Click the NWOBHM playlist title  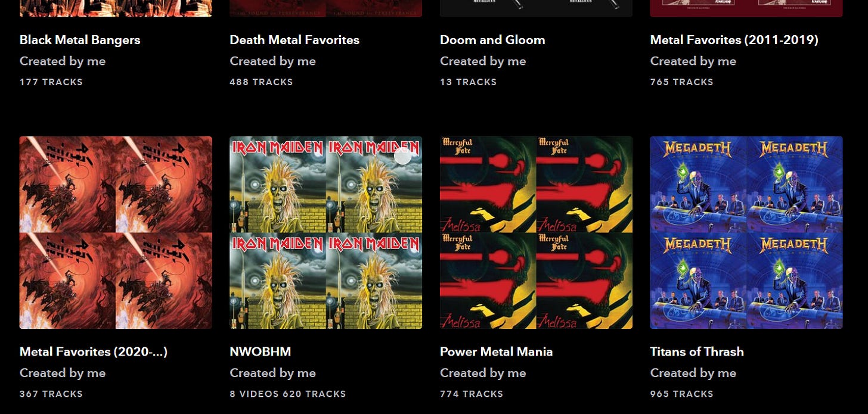pyautogui.click(x=261, y=351)
